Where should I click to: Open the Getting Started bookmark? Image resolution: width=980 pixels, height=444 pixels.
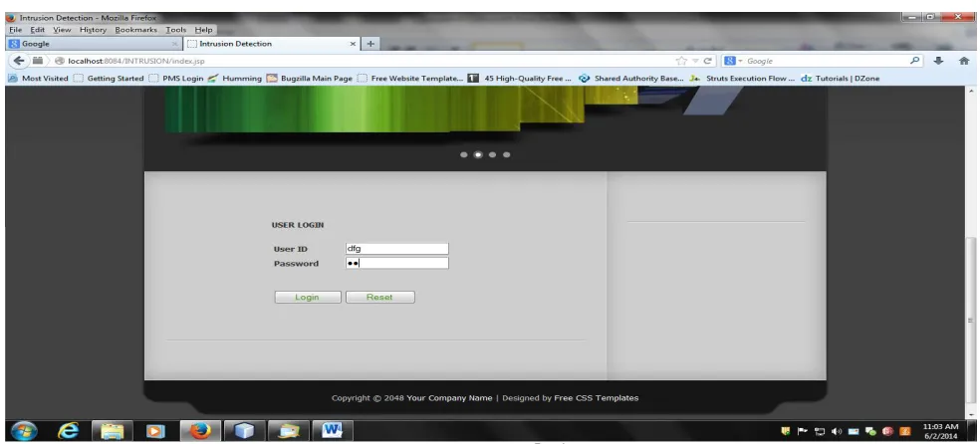[109, 78]
